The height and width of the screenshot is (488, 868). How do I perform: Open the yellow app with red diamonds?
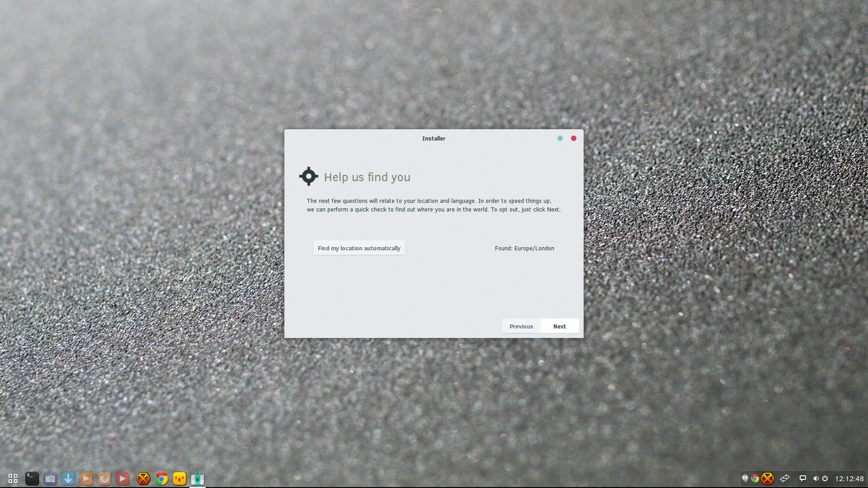[x=179, y=479]
